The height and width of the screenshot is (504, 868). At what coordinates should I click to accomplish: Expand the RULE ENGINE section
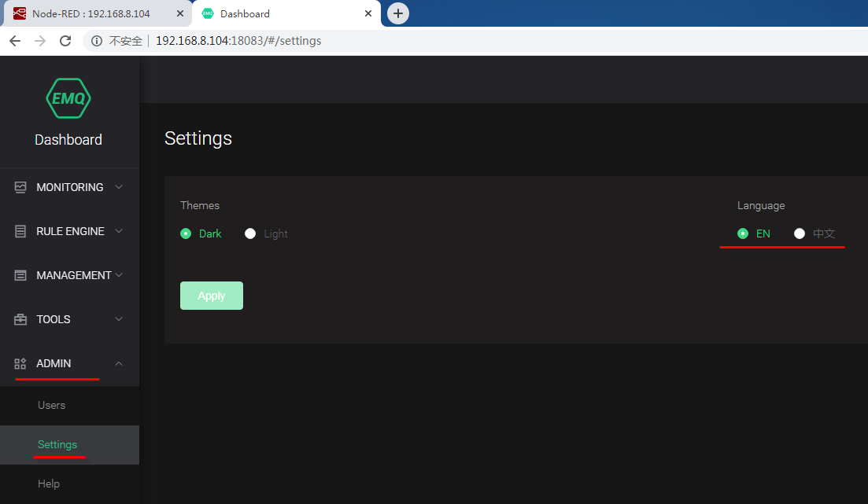pos(118,231)
